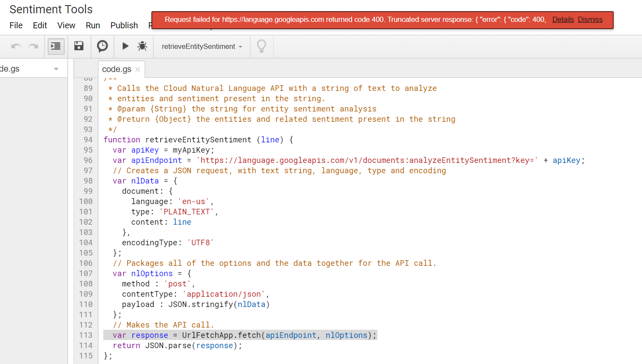Close the code.gs tab
Image resolution: width=642 pixels, height=364 pixels.
(x=138, y=69)
